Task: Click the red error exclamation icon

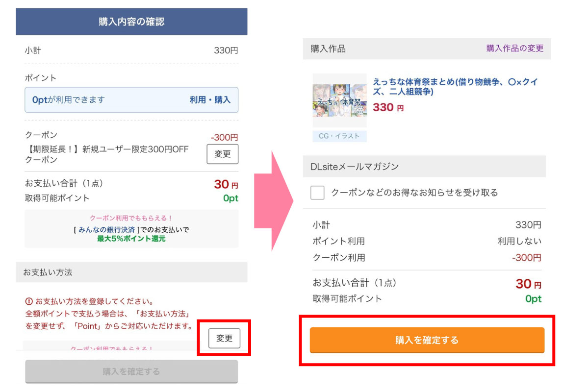Action: [x=29, y=301]
